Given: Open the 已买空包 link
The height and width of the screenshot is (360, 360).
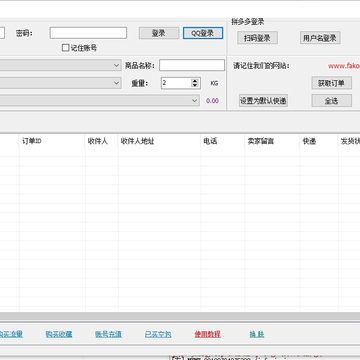Looking at the screenshot, I should click(x=158, y=334).
